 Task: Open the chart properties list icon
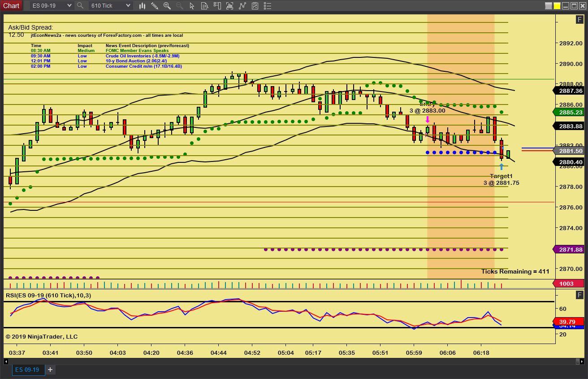click(267, 6)
